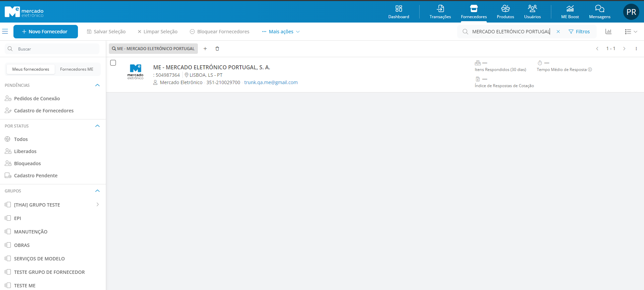644x290 pixels.
Task: Go to next results page
Action: click(x=624, y=49)
